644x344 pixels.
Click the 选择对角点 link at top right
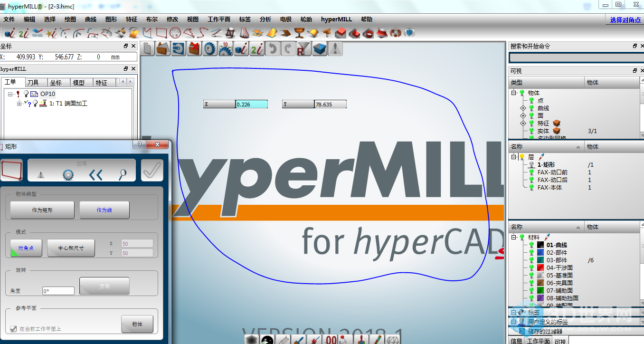click(625, 20)
